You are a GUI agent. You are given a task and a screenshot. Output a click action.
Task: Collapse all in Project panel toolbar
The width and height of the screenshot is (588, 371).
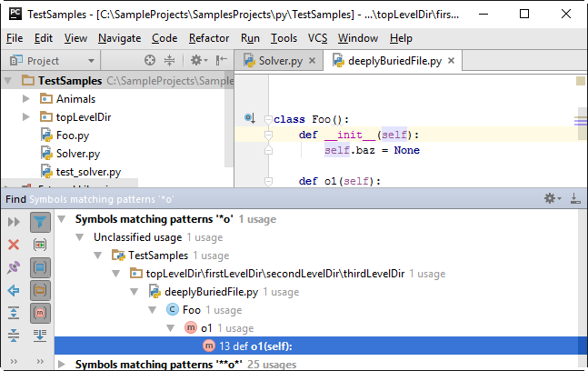click(x=170, y=60)
